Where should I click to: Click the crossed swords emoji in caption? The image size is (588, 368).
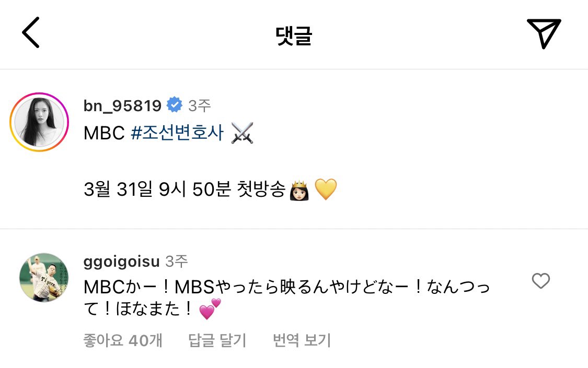[242, 133]
